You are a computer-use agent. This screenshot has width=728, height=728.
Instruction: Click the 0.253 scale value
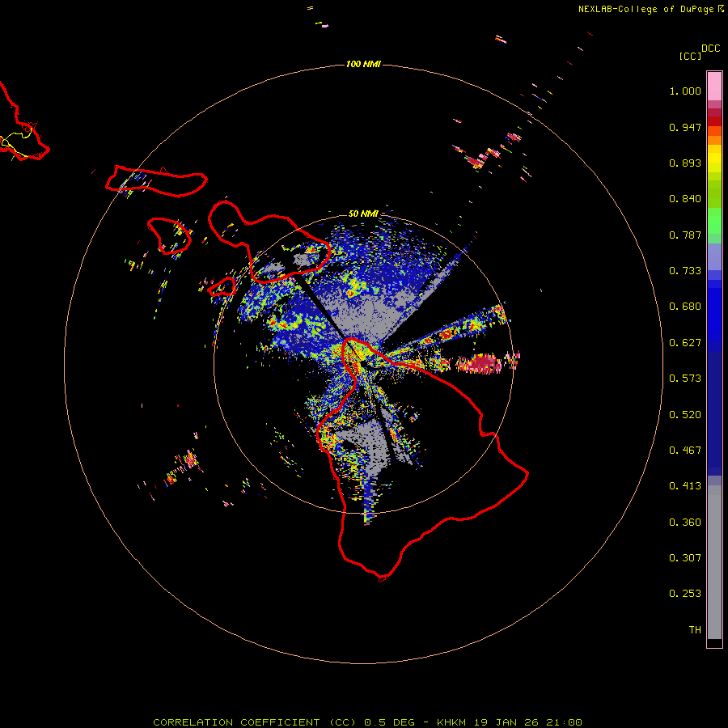click(x=685, y=594)
